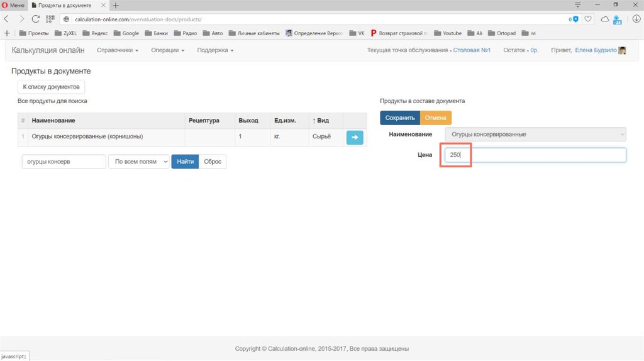The width and height of the screenshot is (644, 361).
Task: Open the downloads arrow icon
Action: click(636, 19)
